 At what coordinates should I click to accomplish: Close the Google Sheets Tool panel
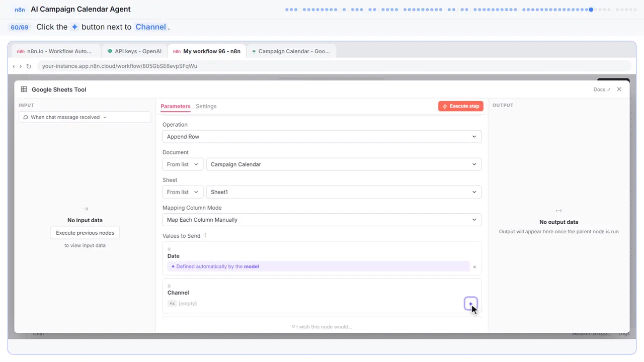point(619,89)
